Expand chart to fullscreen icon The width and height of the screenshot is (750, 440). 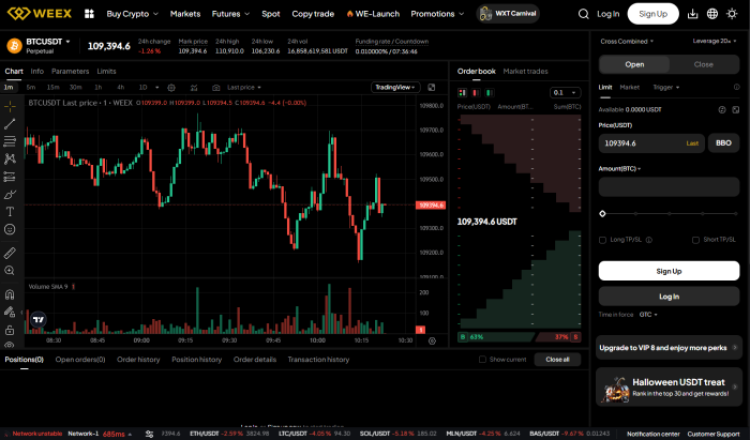point(431,87)
